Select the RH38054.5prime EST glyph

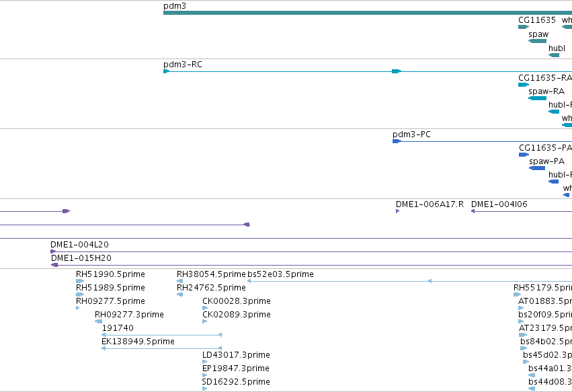pos(180,281)
